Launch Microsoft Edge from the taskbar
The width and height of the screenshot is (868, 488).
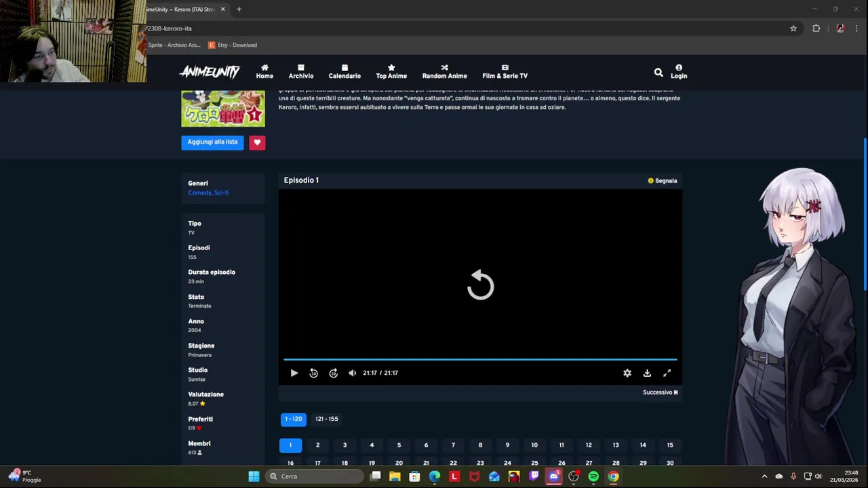tap(435, 476)
